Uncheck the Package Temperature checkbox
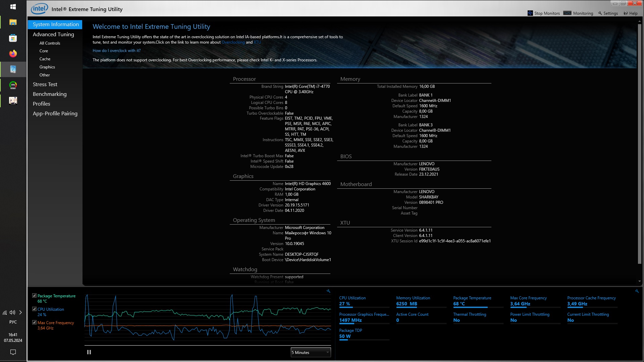The image size is (644, 362). (x=34, y=296)
